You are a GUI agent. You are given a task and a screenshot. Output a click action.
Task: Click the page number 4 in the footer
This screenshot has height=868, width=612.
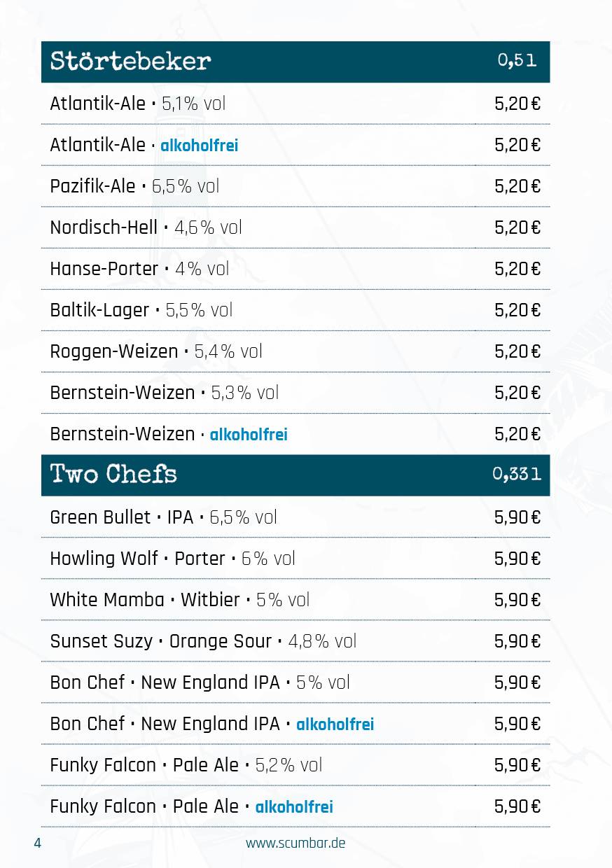click(38, 843)
